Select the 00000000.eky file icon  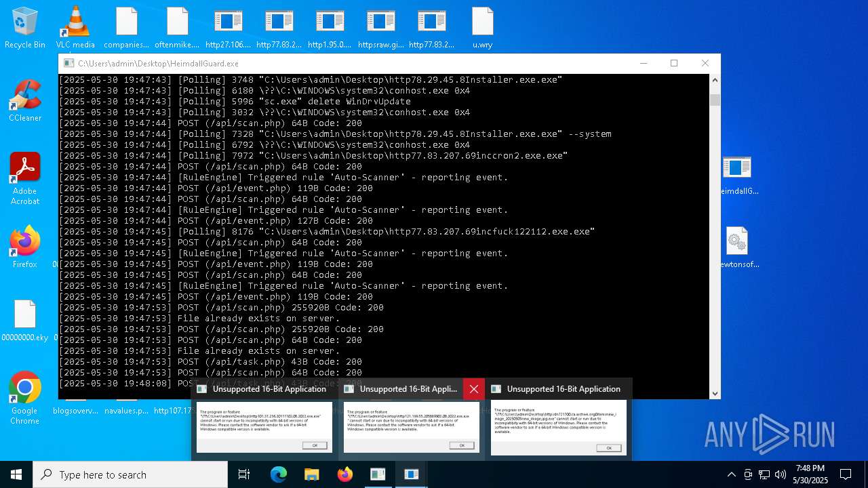pos(25,321)
